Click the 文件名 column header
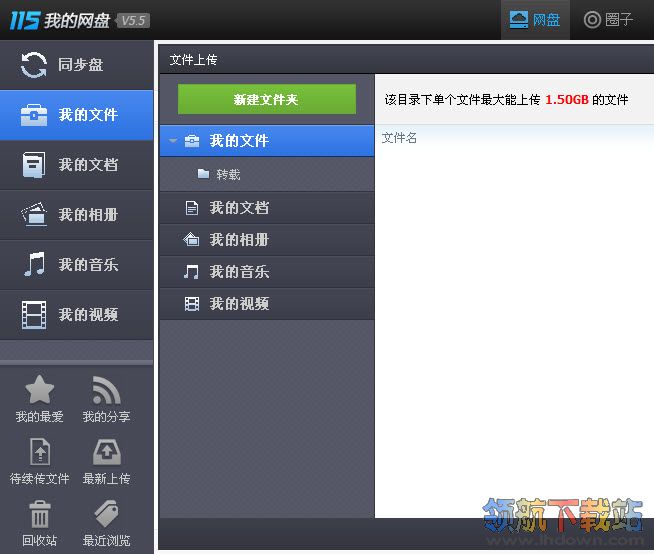This screenshot has width=654, height=554. click(399, 138)
